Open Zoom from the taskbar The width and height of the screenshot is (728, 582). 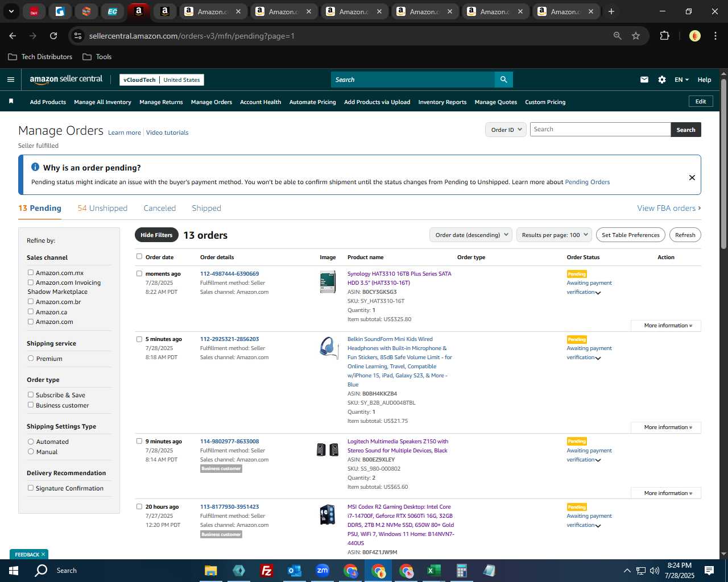point(322,571)
